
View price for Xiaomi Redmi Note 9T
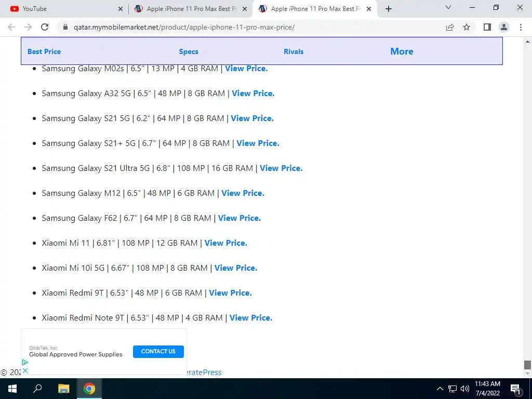(251, 318)
